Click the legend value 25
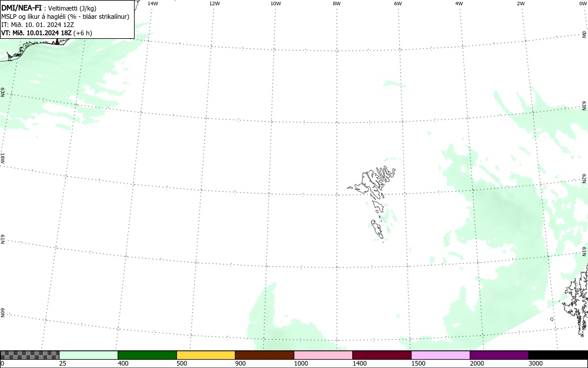Screen dimensions: 588x368 [63, 363]
